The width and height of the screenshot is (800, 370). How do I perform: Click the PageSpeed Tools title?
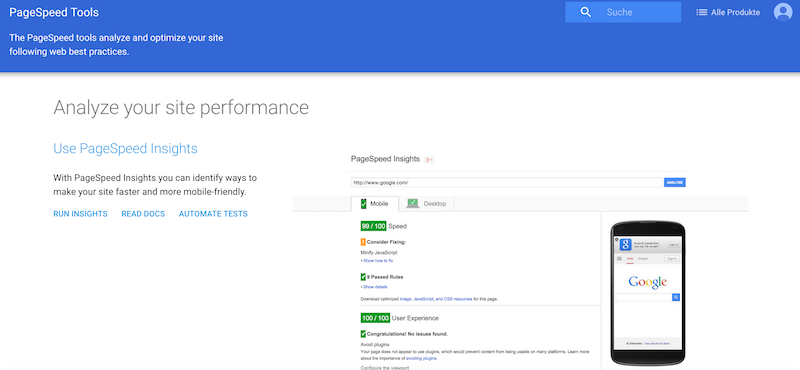coord(54,12)
